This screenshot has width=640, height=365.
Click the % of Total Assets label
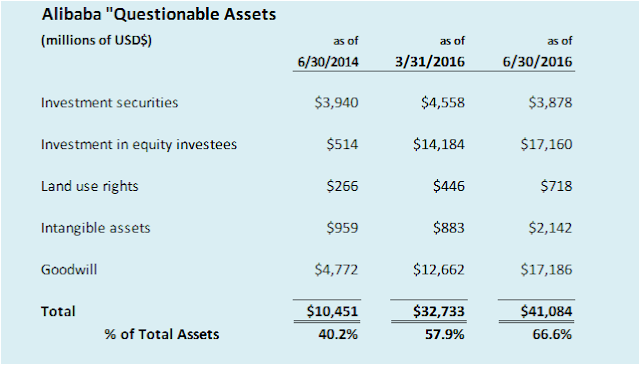point(162,334)
